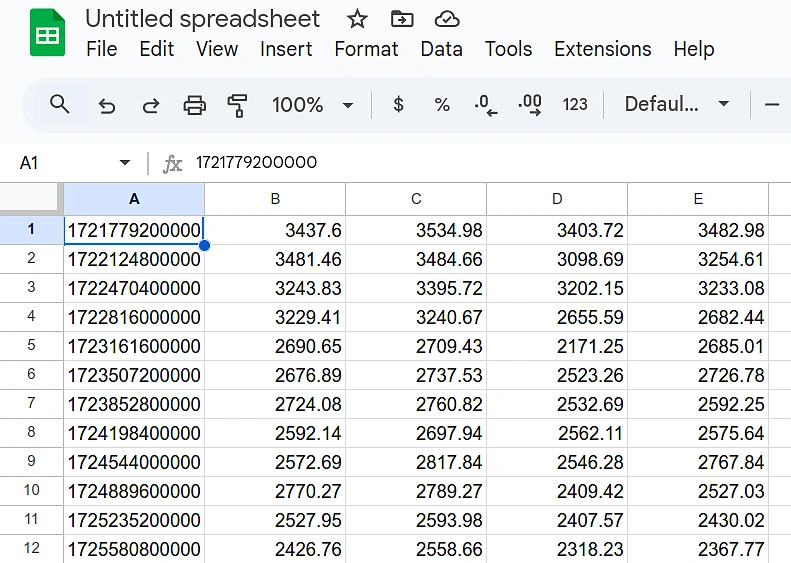Format as currency with dollar icon
Viewport: 791px width, 563px height.
398,105
